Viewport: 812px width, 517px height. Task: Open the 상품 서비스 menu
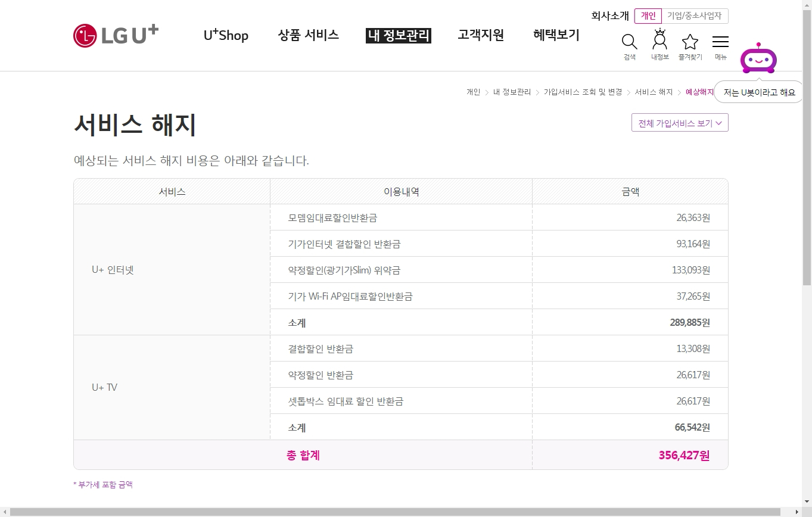tap(308, 35)
